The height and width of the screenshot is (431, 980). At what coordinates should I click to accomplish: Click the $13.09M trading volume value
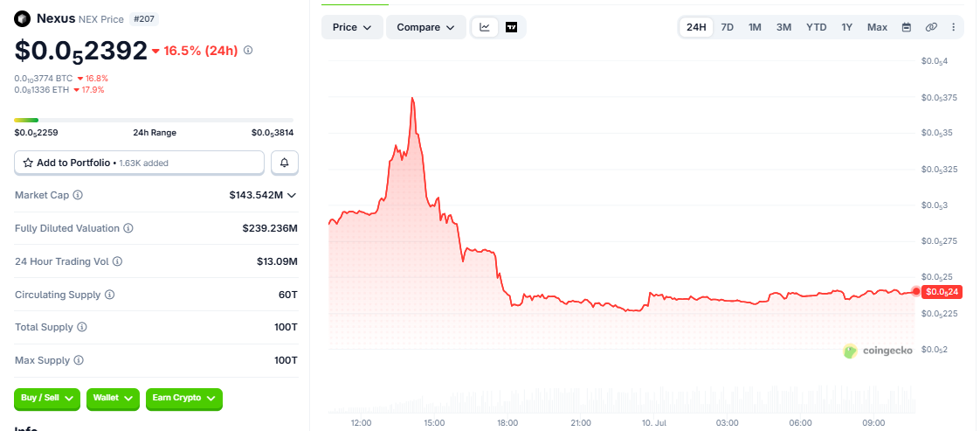coord(277,261)
